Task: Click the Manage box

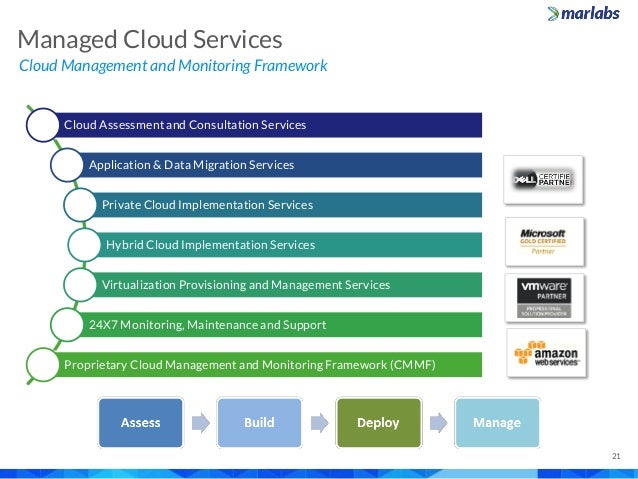Action: coord(497,422)
